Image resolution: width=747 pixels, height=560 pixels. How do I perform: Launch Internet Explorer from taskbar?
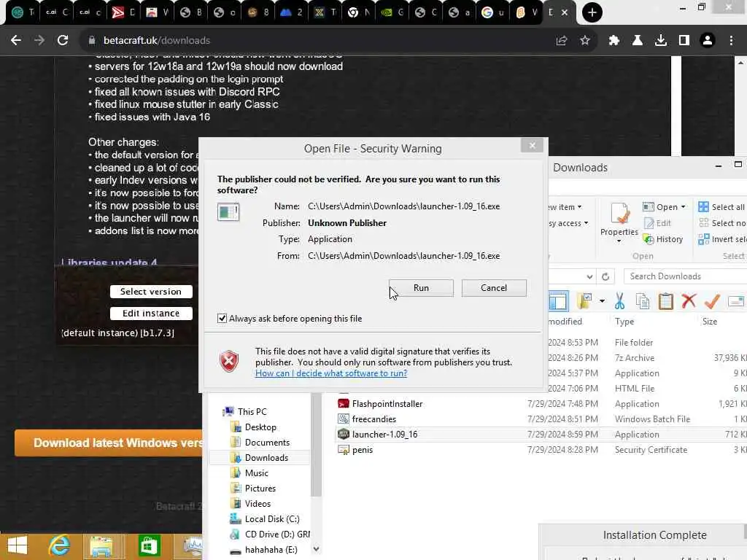click(x=59, y=545)
